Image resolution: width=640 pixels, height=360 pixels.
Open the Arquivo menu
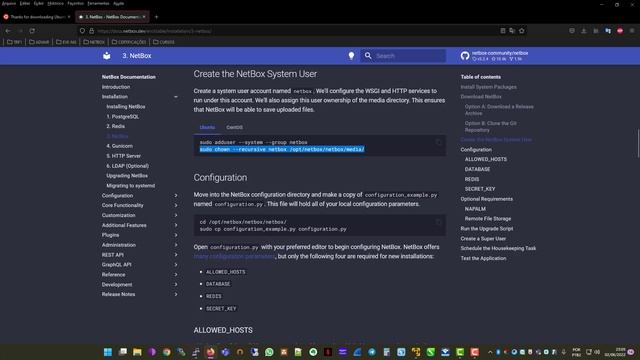9,3
